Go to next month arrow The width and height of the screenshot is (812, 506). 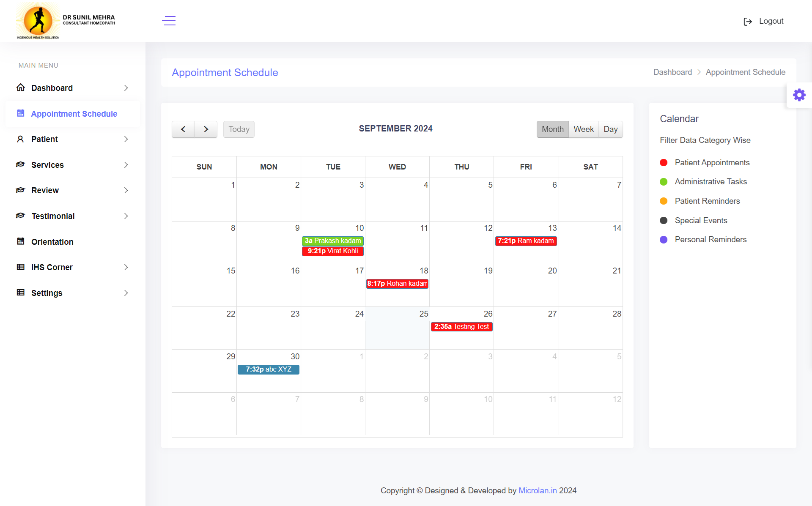206,129
